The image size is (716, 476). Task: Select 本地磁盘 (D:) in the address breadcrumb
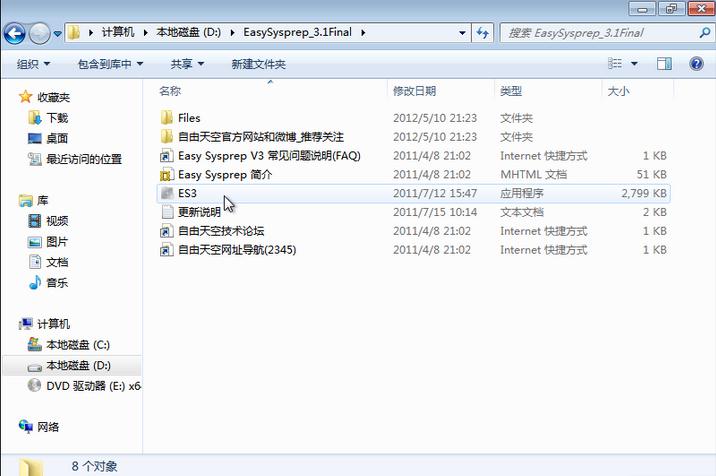pos(189,32)
